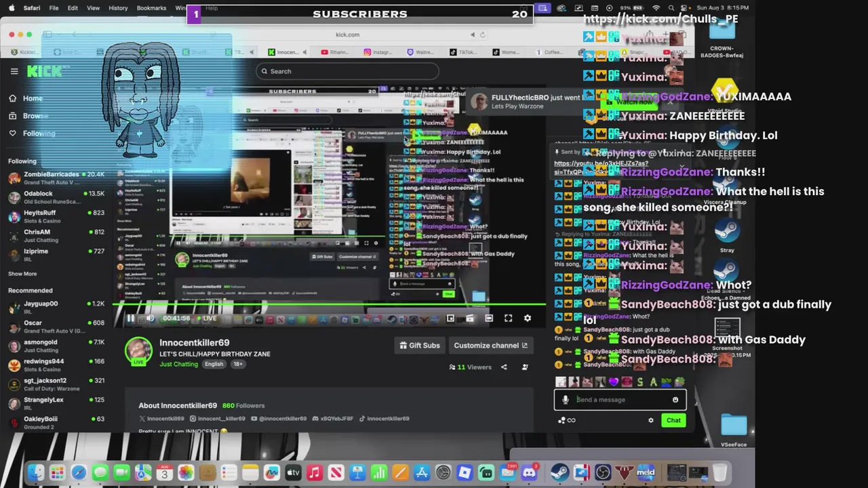Open Photos app in the Dock
This screenshot has width=868, height=488.
pyautogui.click(x=186, y=472)
